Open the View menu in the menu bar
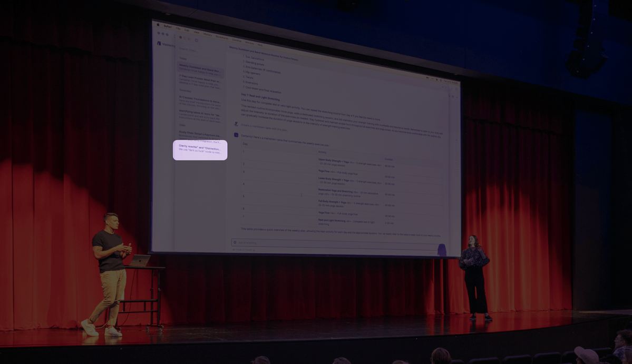Screen dimensions: 632x364 point(196,32)
